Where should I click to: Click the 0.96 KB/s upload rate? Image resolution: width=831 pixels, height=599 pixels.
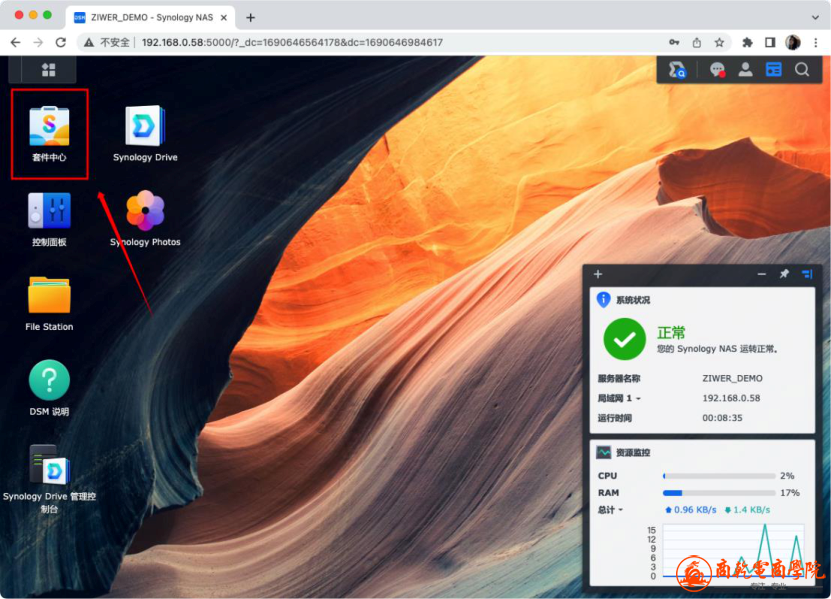(x=691, y=509)
